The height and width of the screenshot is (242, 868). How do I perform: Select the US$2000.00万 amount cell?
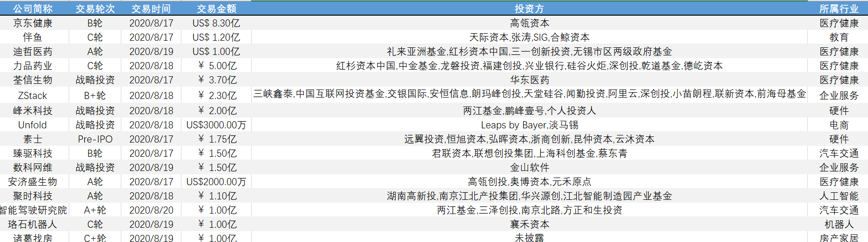(217, 181)
